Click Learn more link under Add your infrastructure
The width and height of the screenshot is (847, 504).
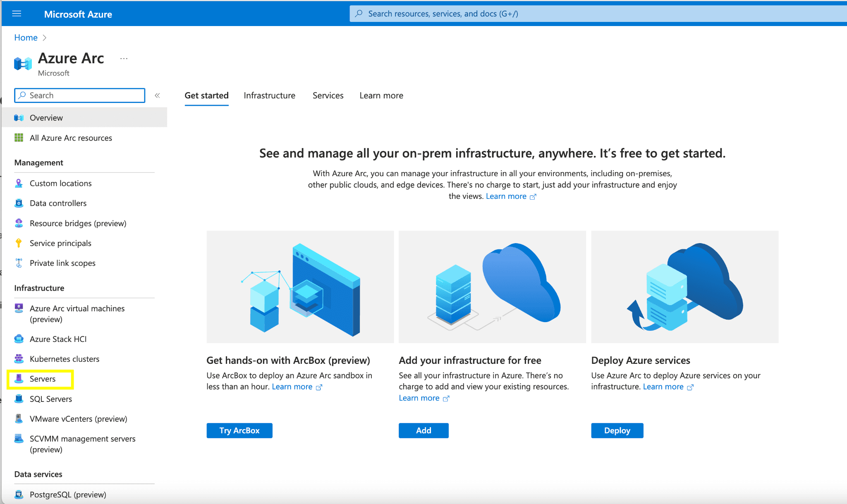tap(419, 398)
